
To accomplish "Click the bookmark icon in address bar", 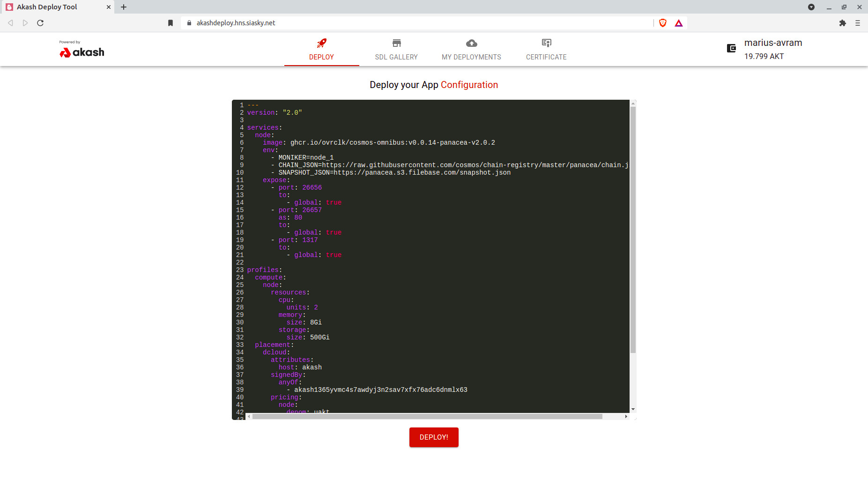I will pos(171,23).
